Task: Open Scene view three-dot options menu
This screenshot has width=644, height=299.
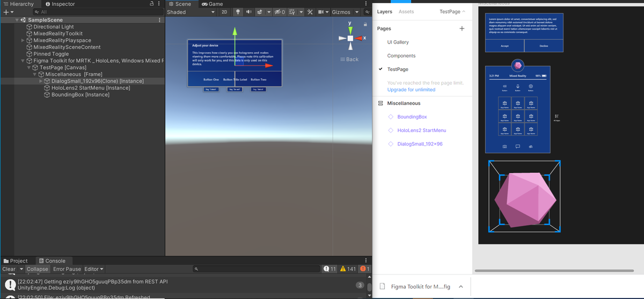Action: coord(365,4)
